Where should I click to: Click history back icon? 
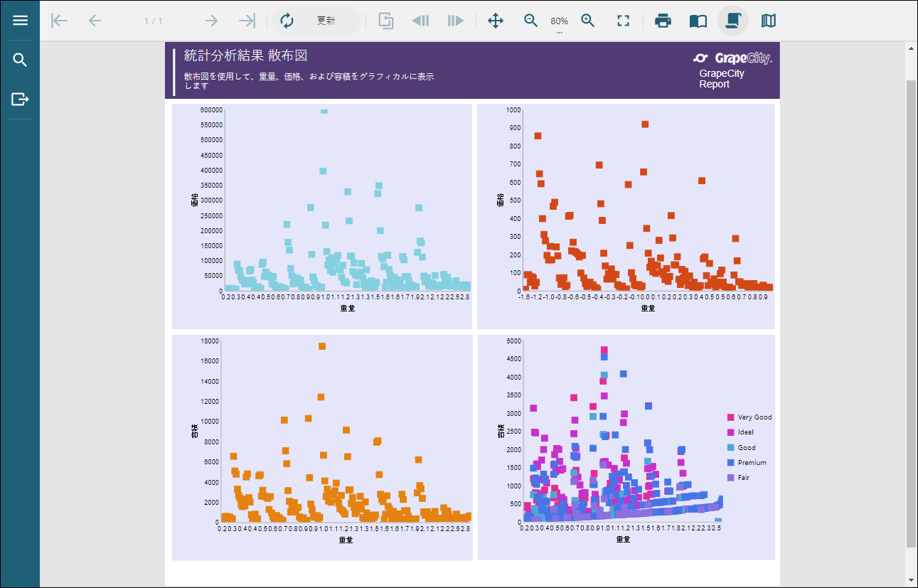pyautogui.click(x=421, y=21)
